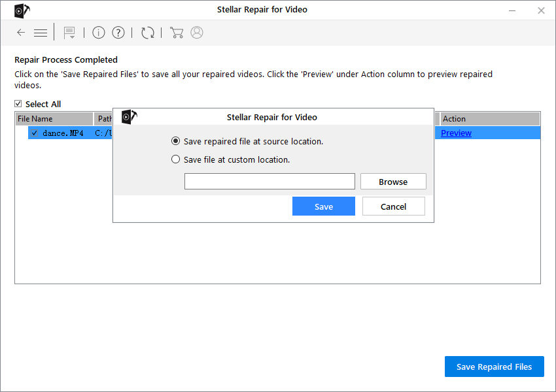
Task: Click the update refresh arrows icon
Action: click(148, 33)
